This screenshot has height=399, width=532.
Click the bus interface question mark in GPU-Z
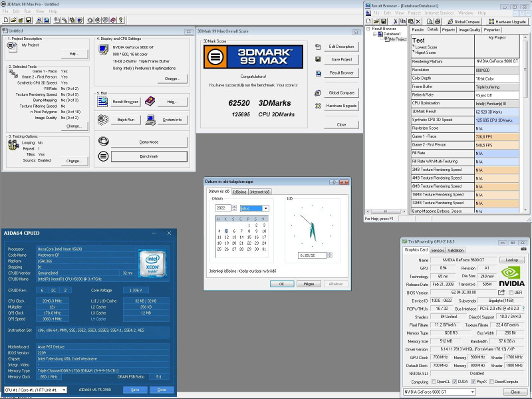523,309
